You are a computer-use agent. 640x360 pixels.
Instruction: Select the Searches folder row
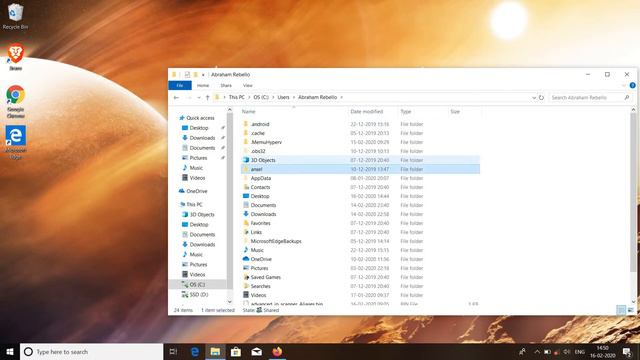click(360, 286)
